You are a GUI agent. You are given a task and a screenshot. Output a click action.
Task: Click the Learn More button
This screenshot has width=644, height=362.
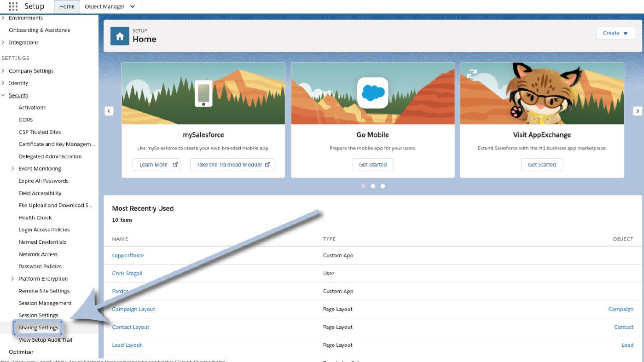156,165
